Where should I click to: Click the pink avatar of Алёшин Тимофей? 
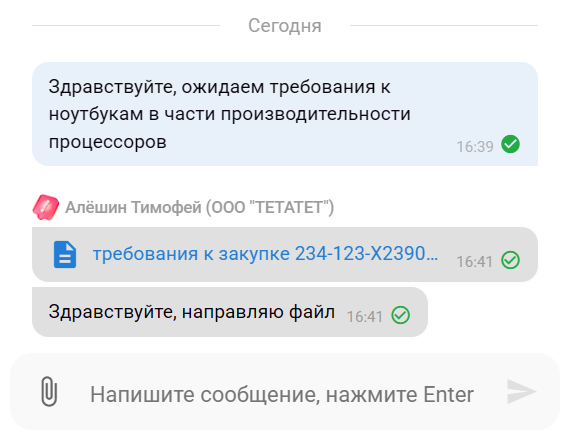pos(46,207)
